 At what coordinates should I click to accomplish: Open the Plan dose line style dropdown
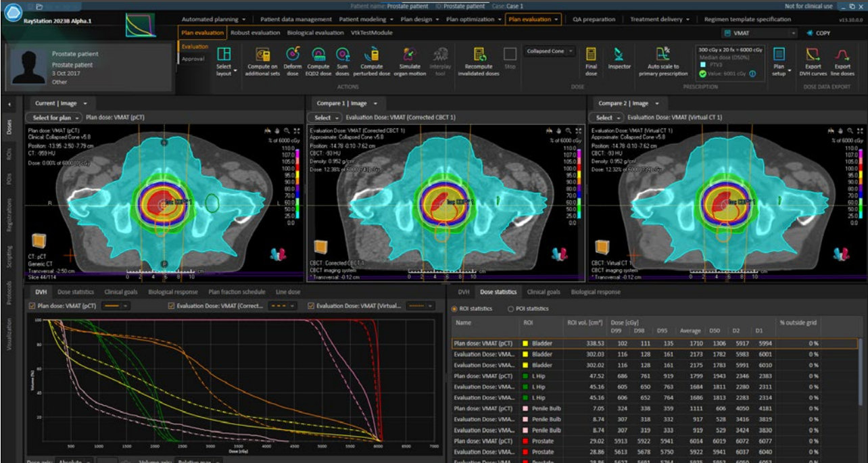pos(116,306)
